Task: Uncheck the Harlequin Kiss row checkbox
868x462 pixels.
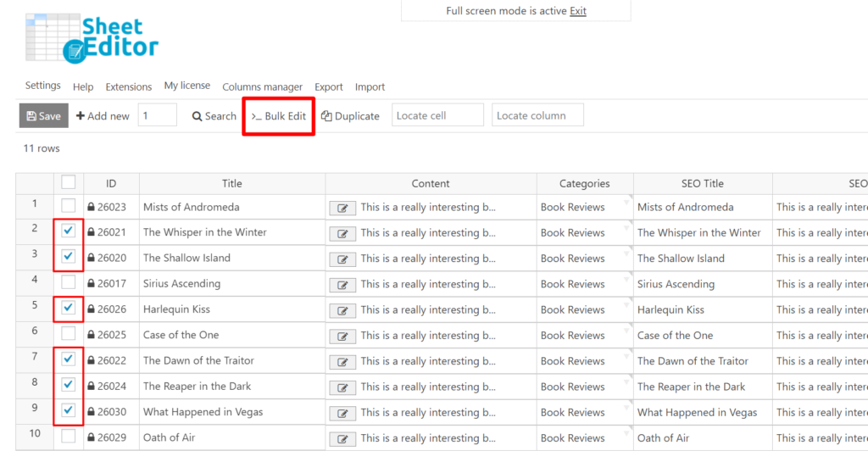Action: [68, 308]
